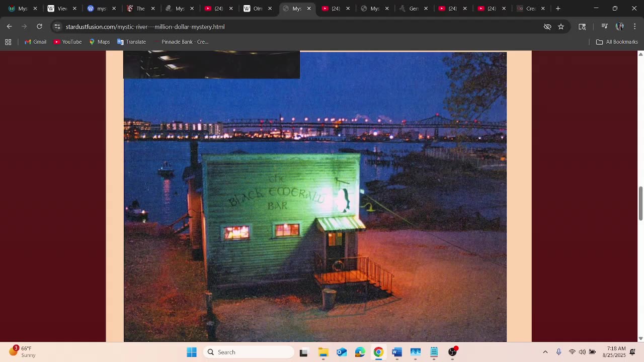The image size is (644, 362).
Task: Open Windows Start menu
Action: [192, 352]
